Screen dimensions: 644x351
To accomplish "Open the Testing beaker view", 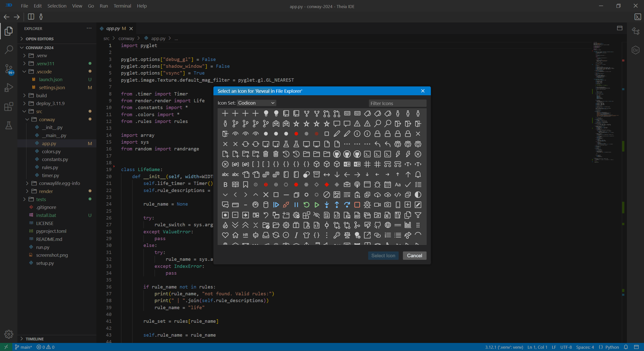I will tap(9, 125).
